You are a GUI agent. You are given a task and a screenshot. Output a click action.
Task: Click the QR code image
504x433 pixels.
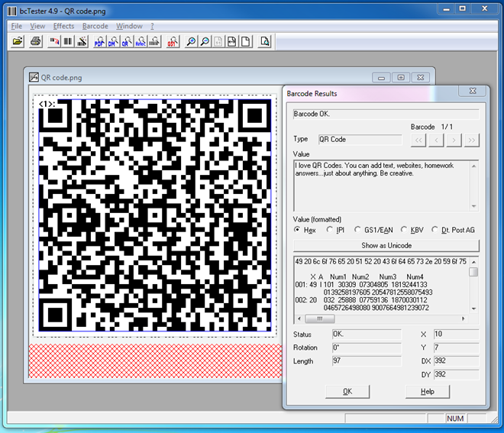click(155, 215)
